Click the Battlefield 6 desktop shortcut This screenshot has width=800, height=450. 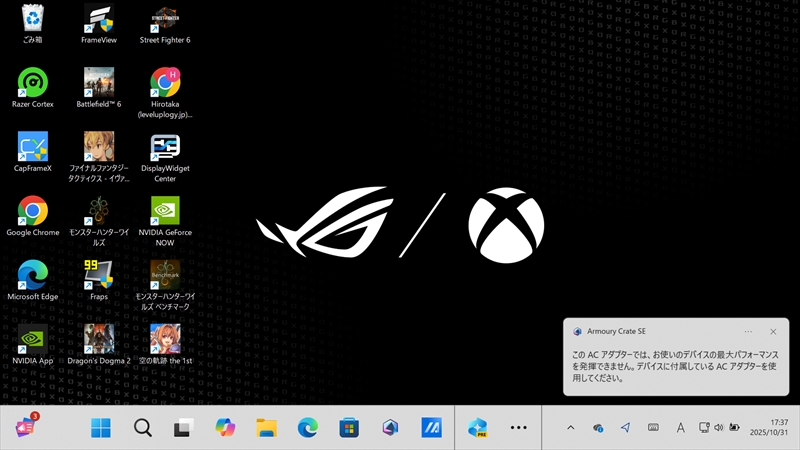click(x=99, y=82)
